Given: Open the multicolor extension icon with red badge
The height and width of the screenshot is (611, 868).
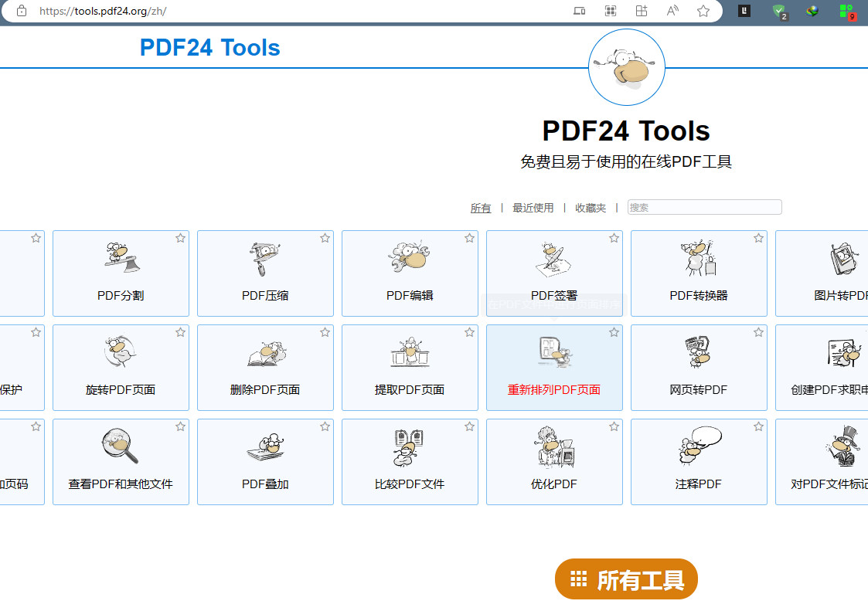Looking at the screenshot, I should (847, 12).
